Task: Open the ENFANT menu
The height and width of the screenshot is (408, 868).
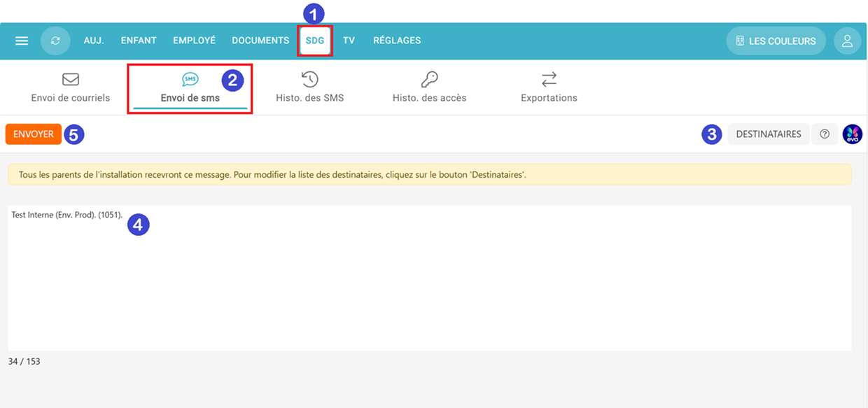Action: [x=139, y=41]
